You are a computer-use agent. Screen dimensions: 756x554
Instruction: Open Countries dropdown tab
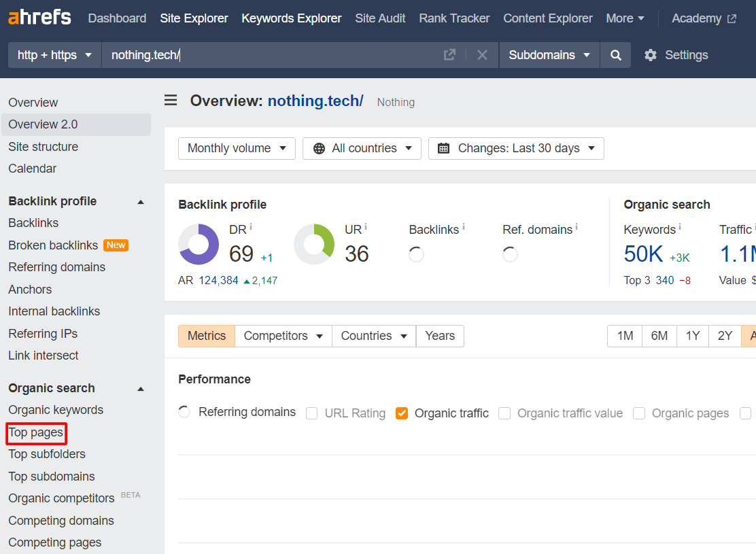(x=374, y=336)
